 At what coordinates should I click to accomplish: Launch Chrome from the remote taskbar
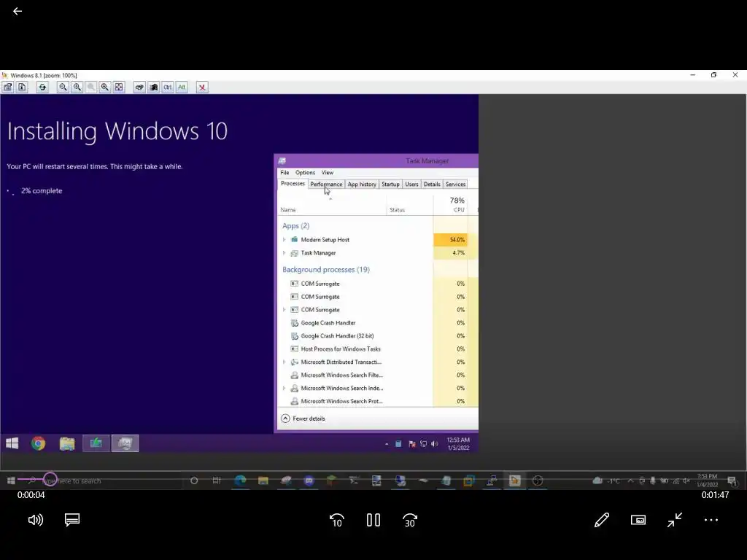point(38,443)
